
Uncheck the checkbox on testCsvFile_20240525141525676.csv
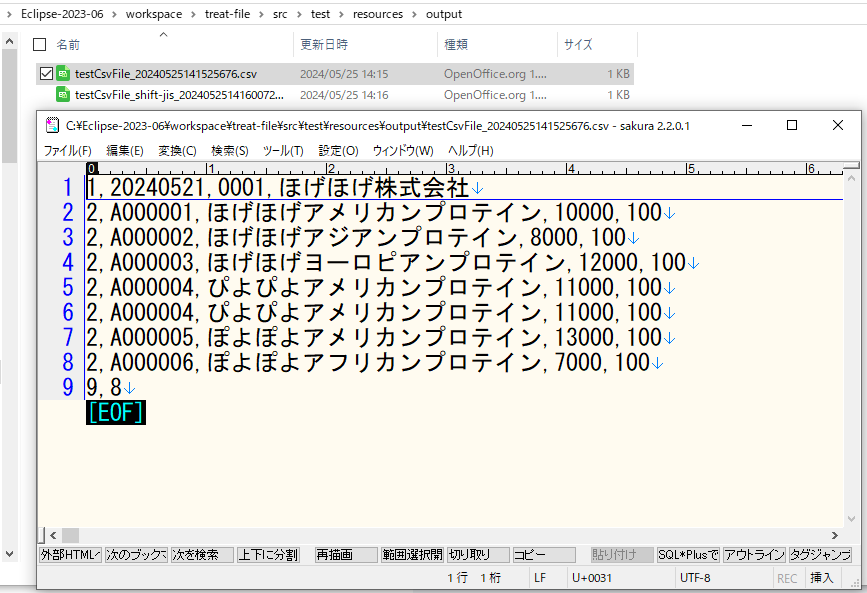tap(45, 73)
